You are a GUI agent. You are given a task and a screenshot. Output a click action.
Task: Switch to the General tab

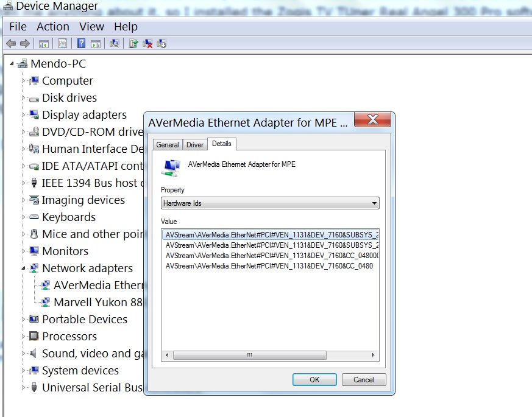click(168, 145)
